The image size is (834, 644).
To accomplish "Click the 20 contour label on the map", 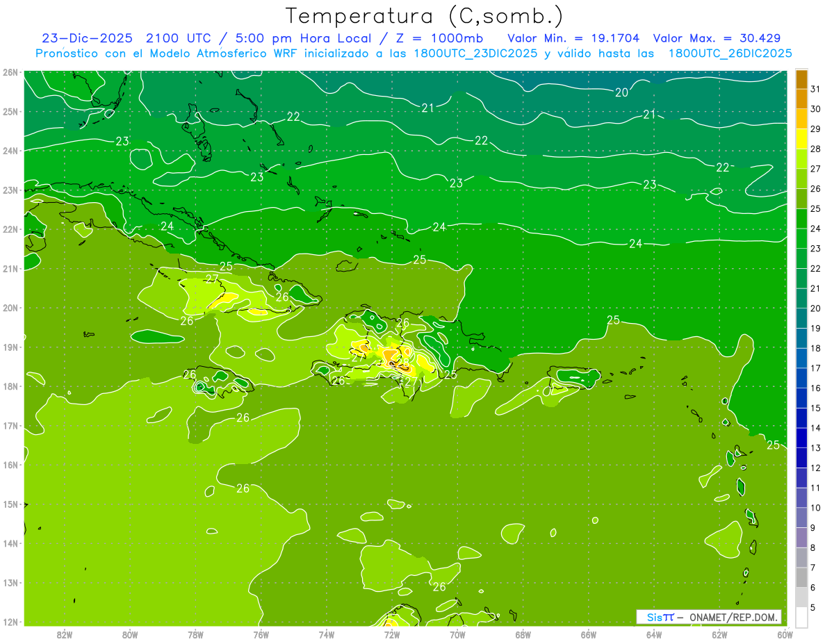I will click(622, 92).
